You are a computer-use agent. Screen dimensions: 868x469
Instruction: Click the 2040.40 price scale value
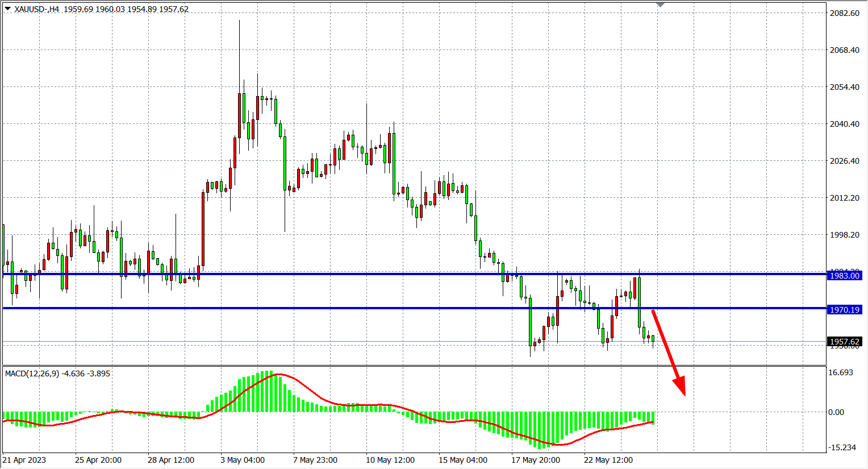[x=844, y=124]
